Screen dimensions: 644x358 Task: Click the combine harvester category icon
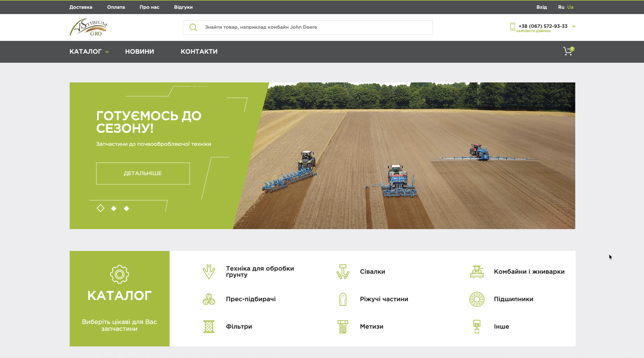[477, 272]
